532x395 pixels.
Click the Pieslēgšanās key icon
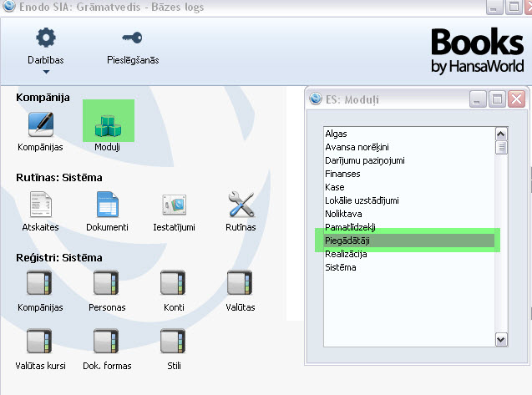[132, 38]
